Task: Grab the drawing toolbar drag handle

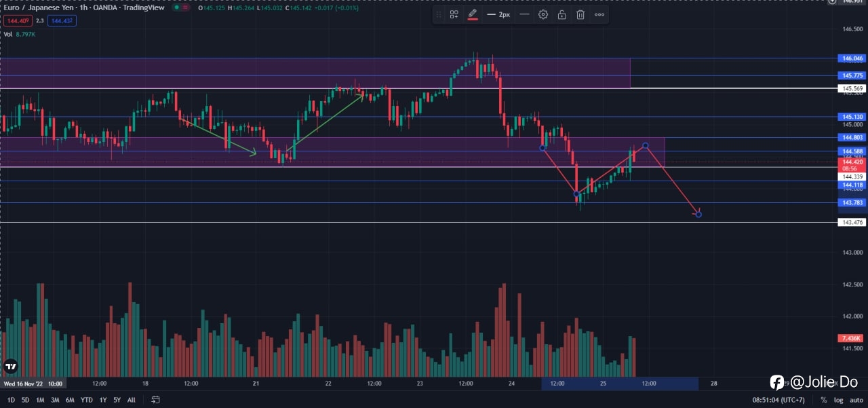Action: pyautogui.click(x=439, y=14)
